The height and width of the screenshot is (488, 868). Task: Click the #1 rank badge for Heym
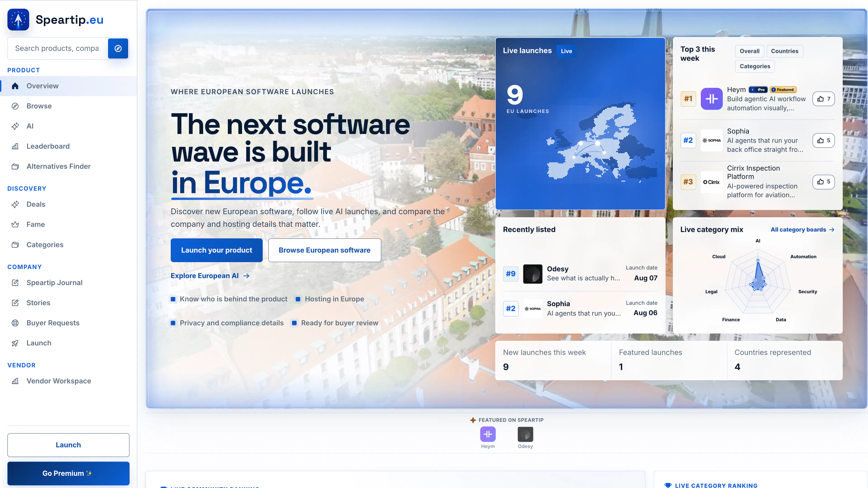point(688,99)
